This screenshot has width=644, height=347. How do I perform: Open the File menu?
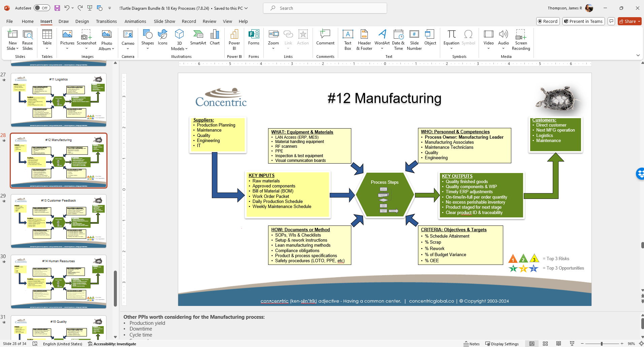coord(9,21)
